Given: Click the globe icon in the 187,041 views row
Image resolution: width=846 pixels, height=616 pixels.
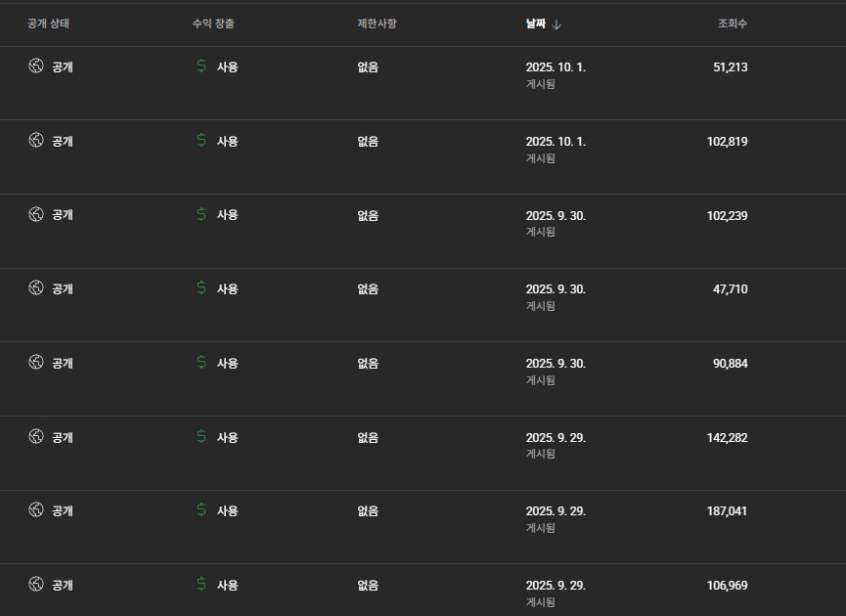Looking at the screenshot, I should pos(36,510).
